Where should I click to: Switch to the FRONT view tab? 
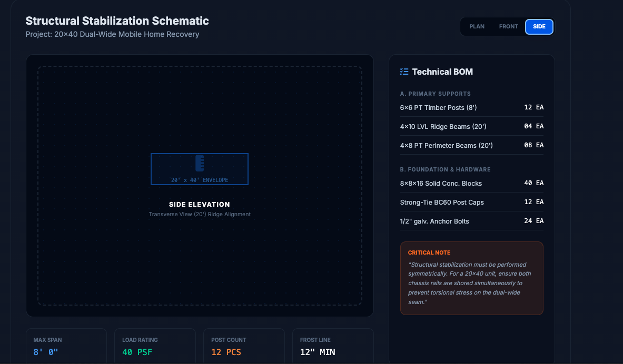508,26
